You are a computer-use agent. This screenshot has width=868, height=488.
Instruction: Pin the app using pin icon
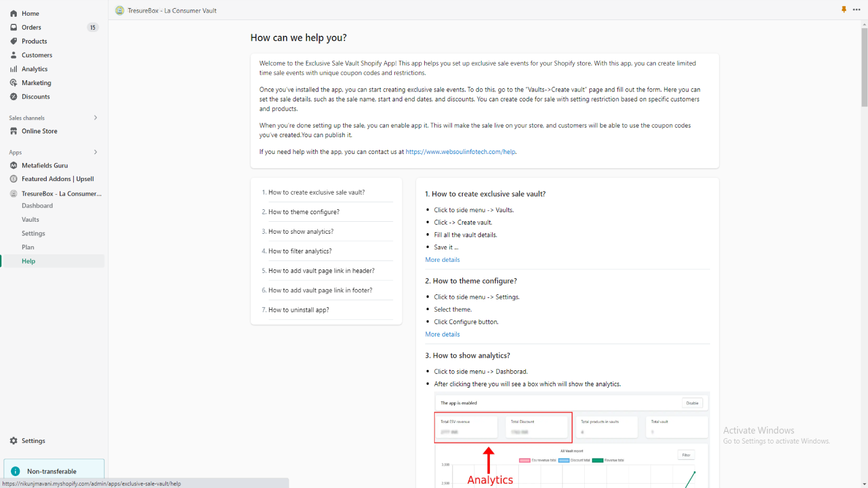(x=844, y=10)
